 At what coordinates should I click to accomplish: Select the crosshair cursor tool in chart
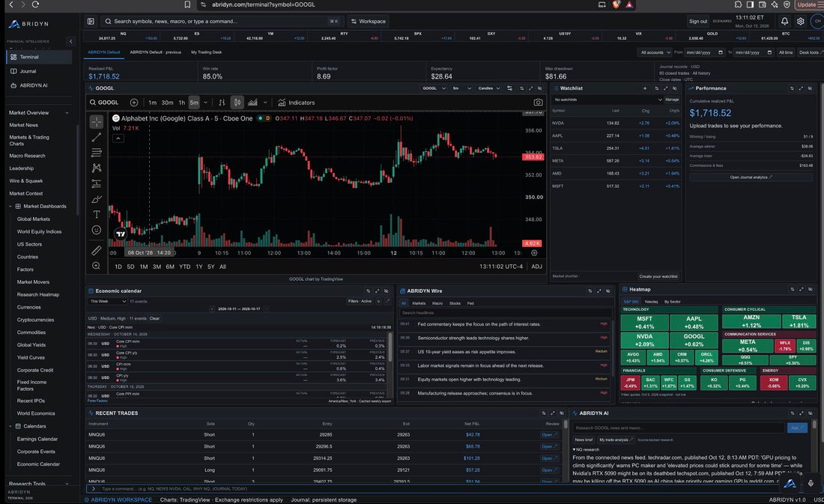(96, 122)
